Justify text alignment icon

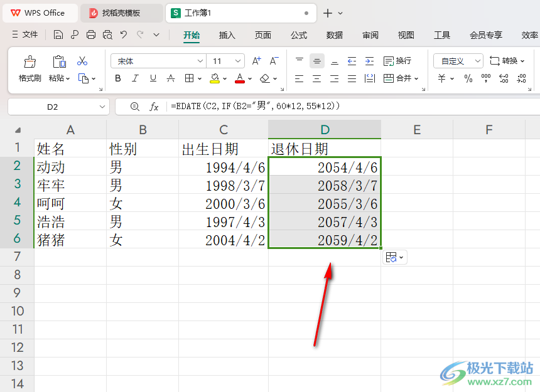[352, 79]
